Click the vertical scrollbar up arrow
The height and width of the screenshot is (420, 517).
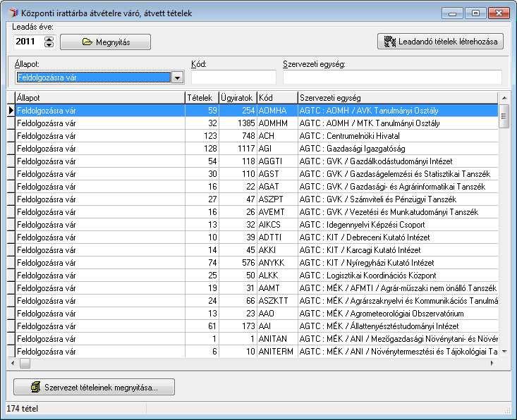point(504,98)
